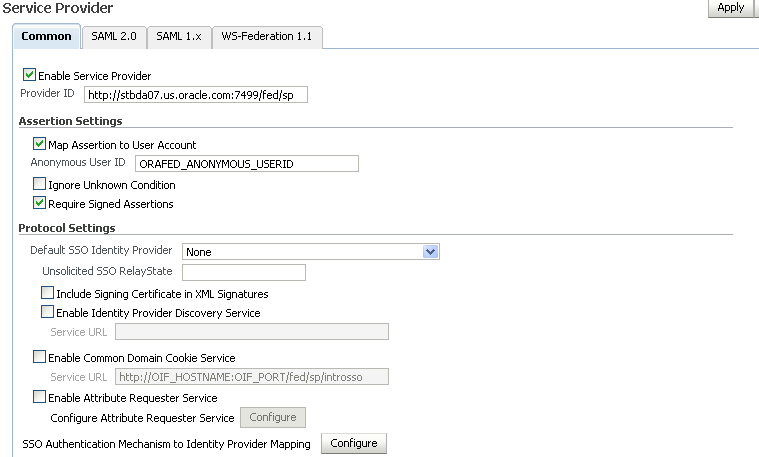This screenshot has height=457, width=759.
Task: Click the Apply button
Action: pyautogui.click(x=730, y=8)
